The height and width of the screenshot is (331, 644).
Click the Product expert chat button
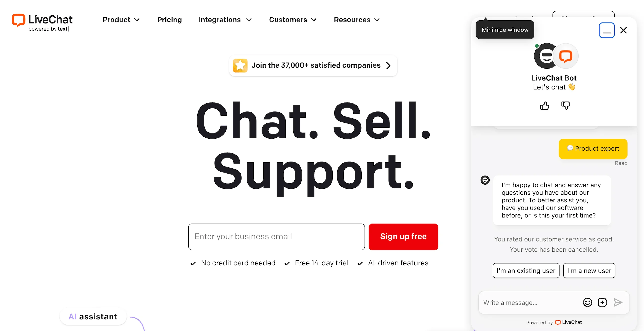pyautogui.click(x=593, y=148)
